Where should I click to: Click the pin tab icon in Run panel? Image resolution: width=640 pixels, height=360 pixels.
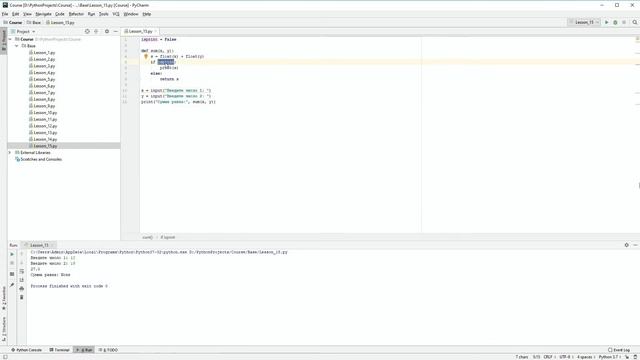pos(12,284)
